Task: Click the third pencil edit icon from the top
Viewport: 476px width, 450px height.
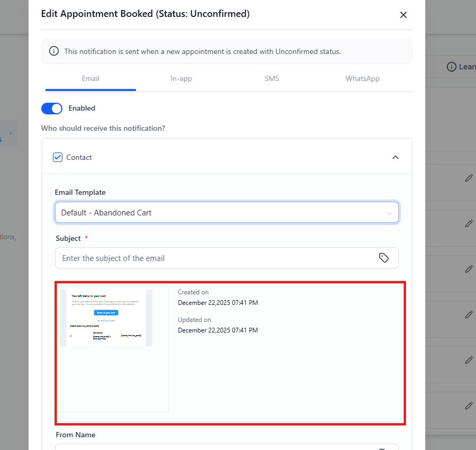Action: (469, 269)
